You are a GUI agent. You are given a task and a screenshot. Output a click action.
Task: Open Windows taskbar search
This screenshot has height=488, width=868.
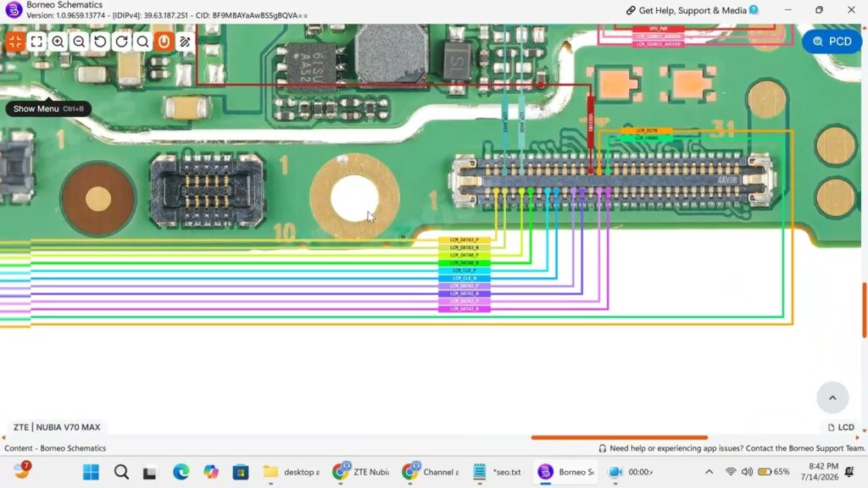122,472
